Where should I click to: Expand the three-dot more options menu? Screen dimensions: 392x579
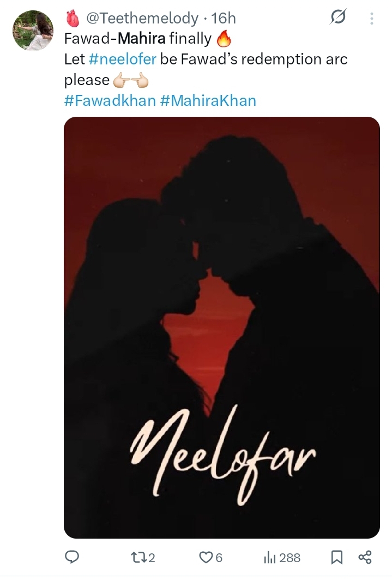point(372,18)
